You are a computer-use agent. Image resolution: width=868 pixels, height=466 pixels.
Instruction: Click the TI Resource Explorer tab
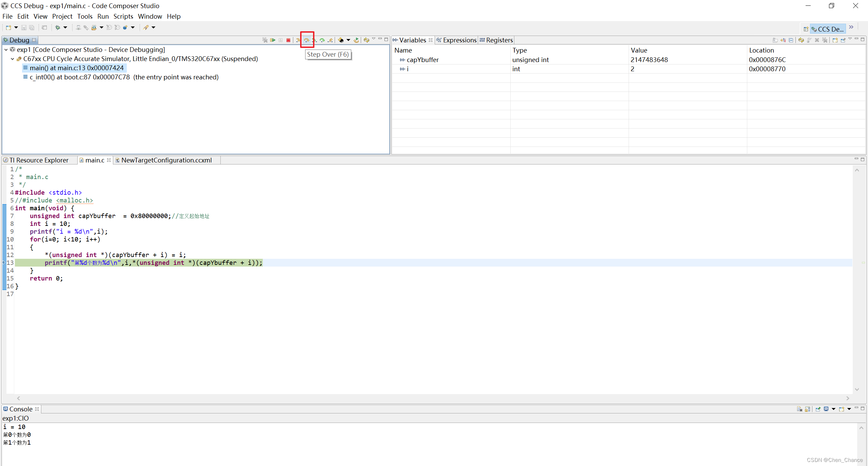38,160
